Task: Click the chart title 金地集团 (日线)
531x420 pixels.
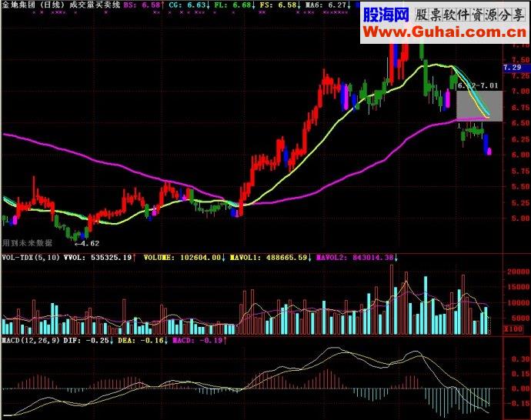Action: tap(33, 5)
